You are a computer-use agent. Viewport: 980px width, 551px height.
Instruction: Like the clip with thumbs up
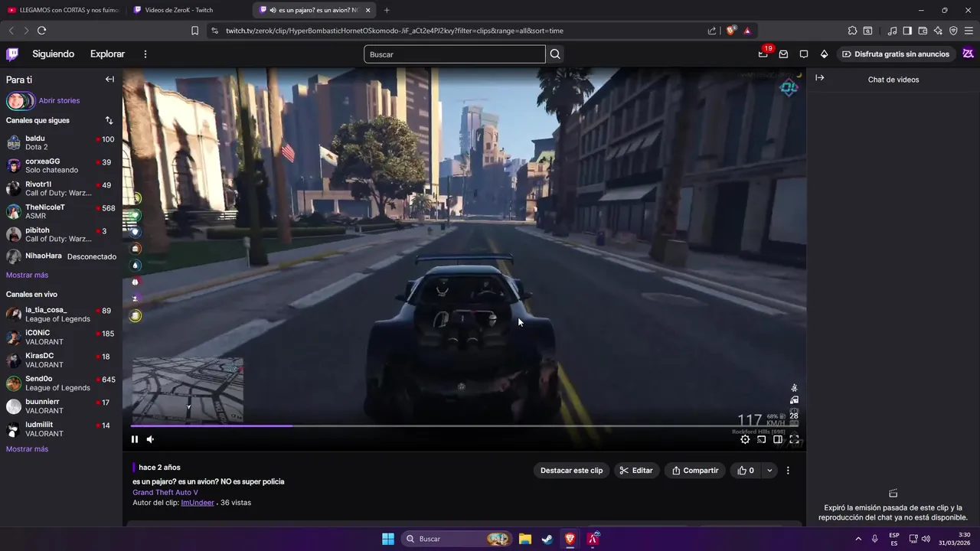pos(746,471)
